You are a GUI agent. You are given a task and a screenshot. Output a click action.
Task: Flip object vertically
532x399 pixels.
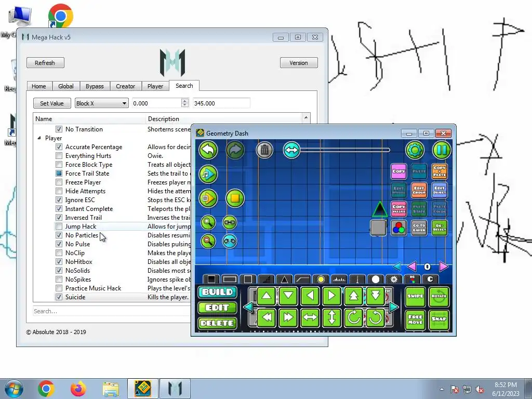(x=331, y=317)
